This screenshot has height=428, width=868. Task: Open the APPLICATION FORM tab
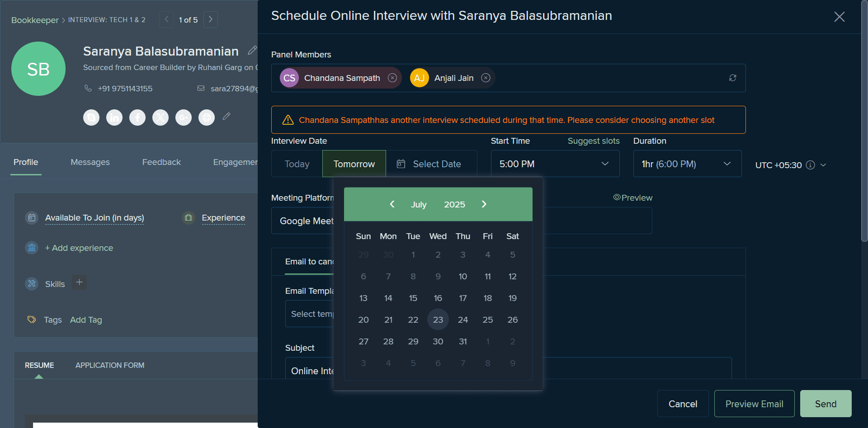click(110, 365)
